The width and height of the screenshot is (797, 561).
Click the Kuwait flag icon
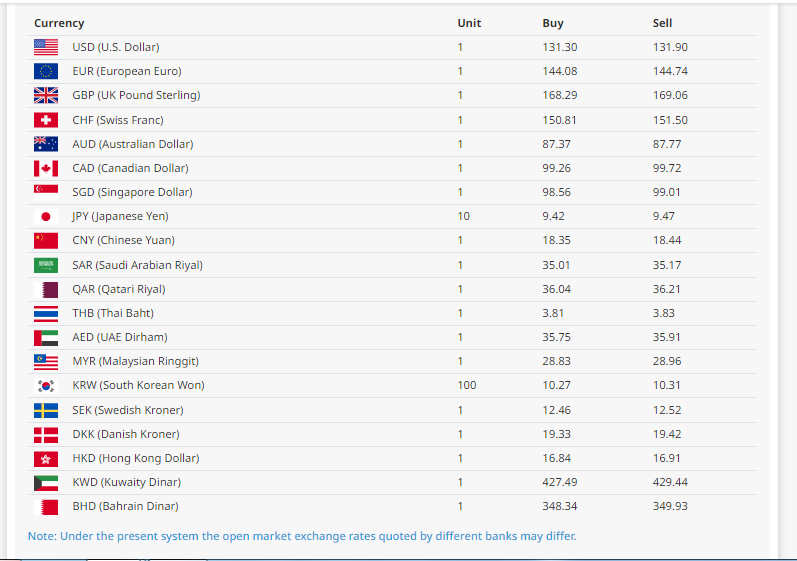[x=46, y=482]
